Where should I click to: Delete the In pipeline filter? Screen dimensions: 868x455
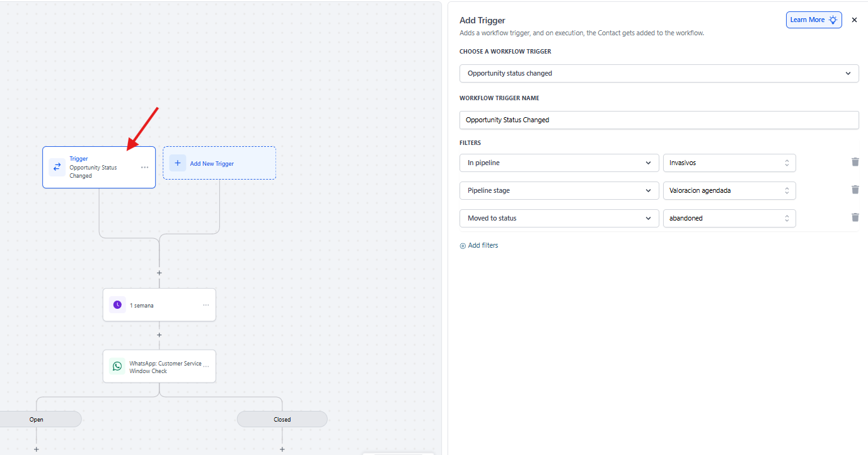(855, 162)
